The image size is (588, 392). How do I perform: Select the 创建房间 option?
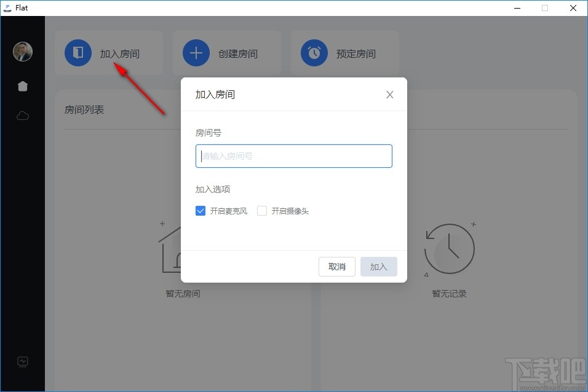[x=226, y=53]
